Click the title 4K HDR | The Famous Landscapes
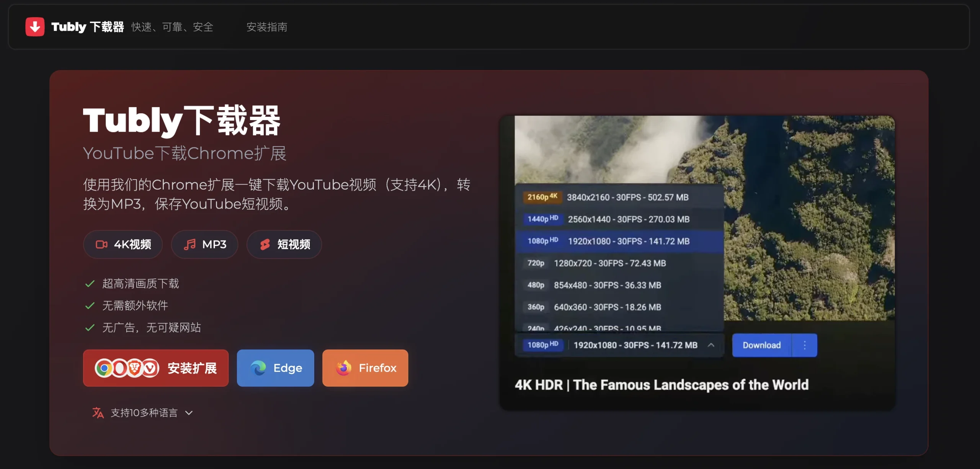The width and height of the screenshot is (980, 469). click(x=661, y=385)
